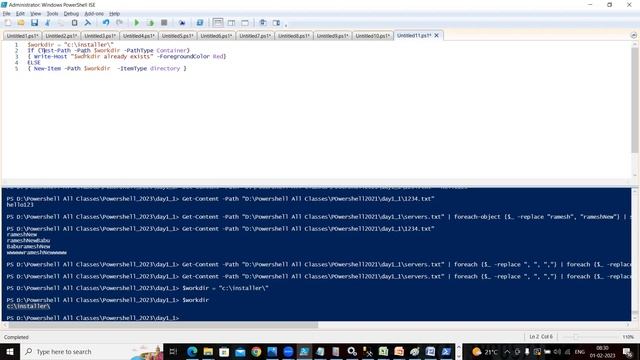640x360 pixels.
Task: Click script line 'New-Item -Path $workdir'
Action: (x=72, y=69)
